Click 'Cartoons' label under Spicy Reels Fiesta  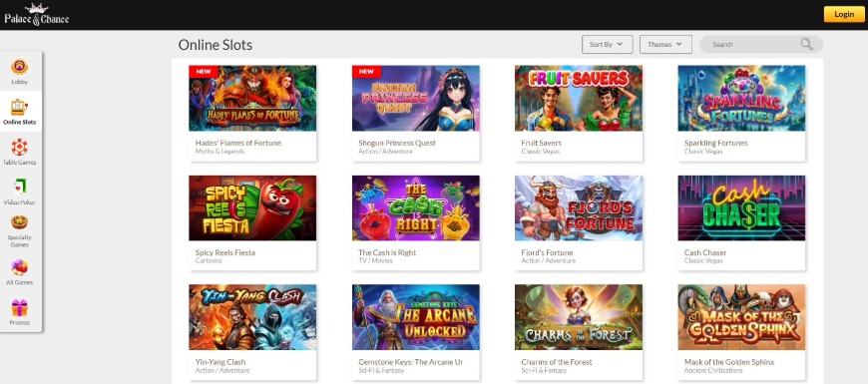(x=209, y=261)
